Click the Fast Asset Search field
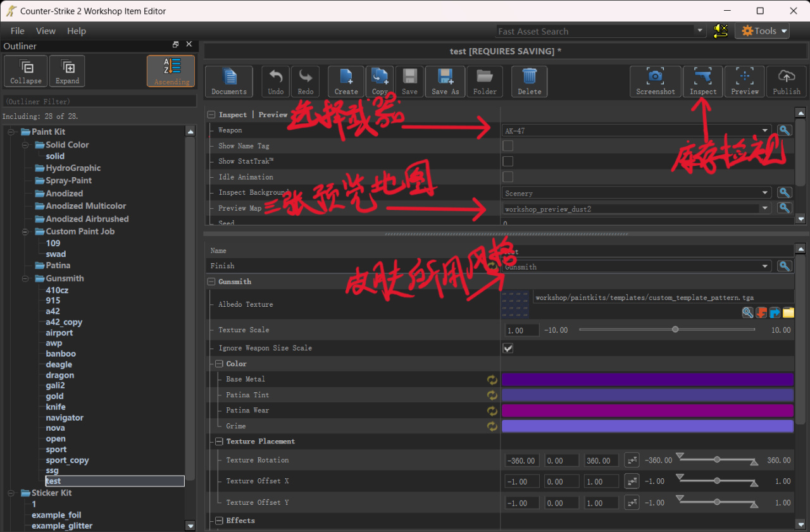810x532 pixels. (595, 31)
